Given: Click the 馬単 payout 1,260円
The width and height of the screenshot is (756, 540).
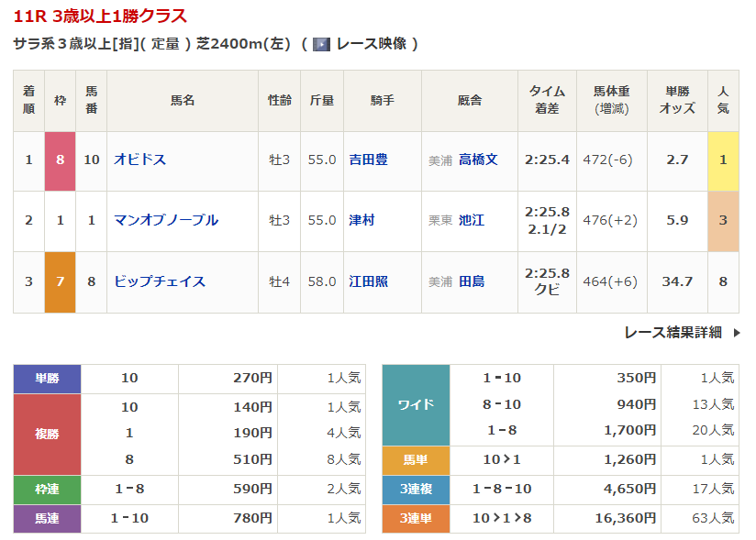Looking at the screenshot, I should point(630,459).
